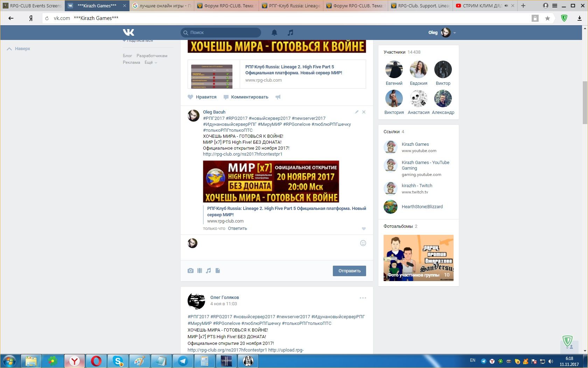Attach audio with music note icon
This screenshot has height=368, width=588.
click(209, 271)
